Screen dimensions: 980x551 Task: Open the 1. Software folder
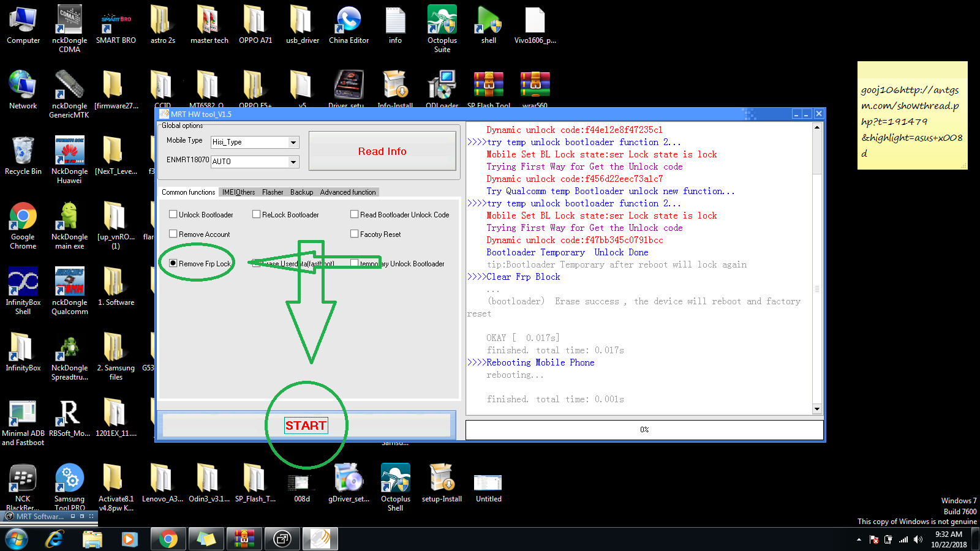click(116, 287)
